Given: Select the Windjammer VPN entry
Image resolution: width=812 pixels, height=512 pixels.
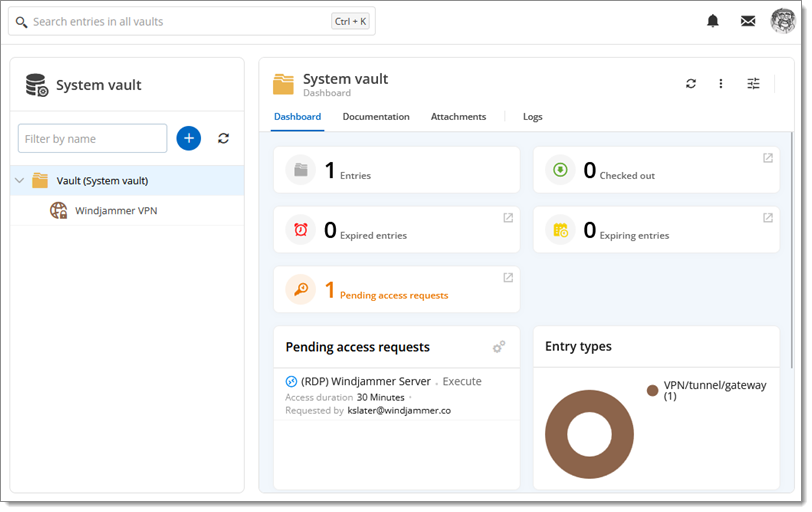Looking at the screenshot, I should (115, 211).
